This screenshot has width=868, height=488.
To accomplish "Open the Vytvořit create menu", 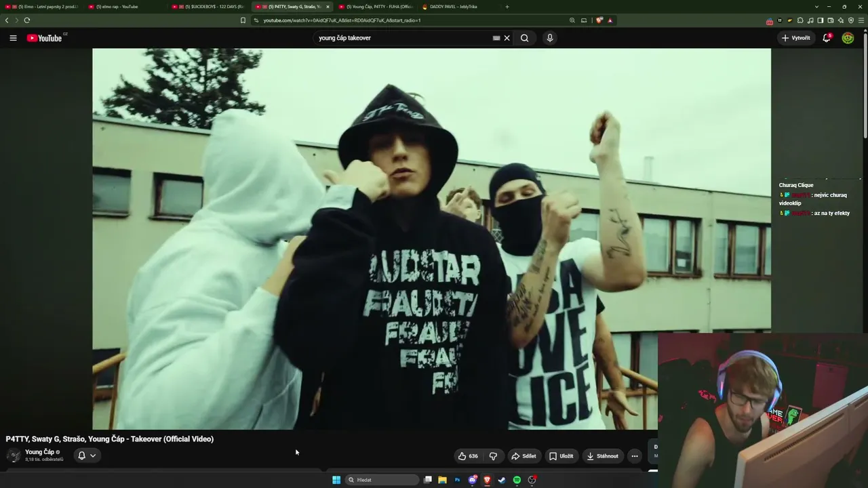I will pos(795,38).
